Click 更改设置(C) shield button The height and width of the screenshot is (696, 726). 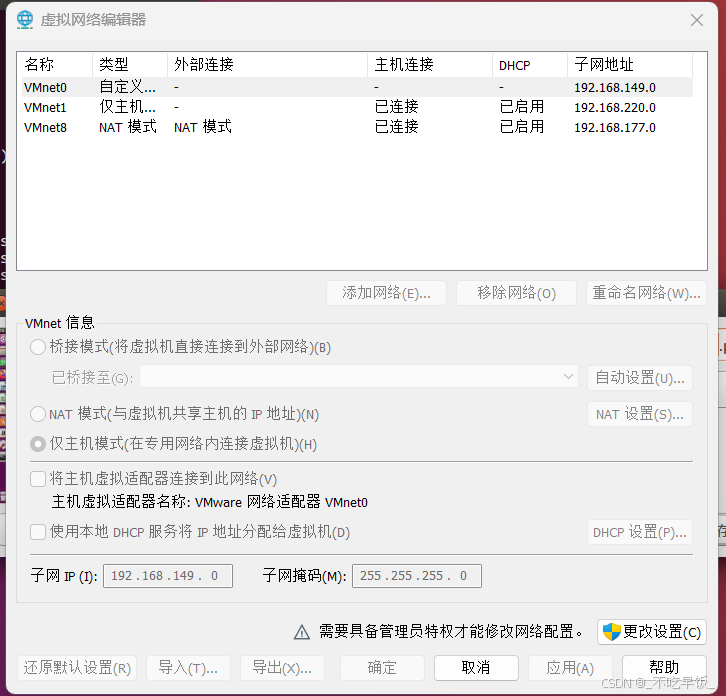pyautogui.click(x=652, y=632)
